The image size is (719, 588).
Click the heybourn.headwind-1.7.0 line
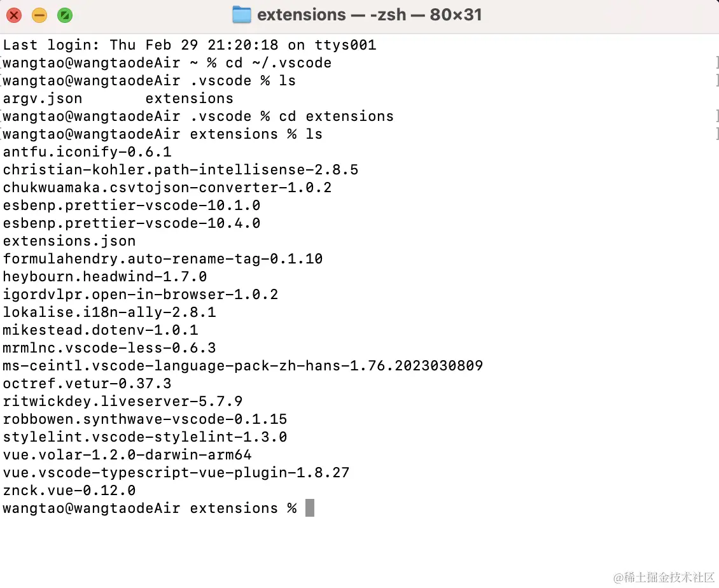105,277
